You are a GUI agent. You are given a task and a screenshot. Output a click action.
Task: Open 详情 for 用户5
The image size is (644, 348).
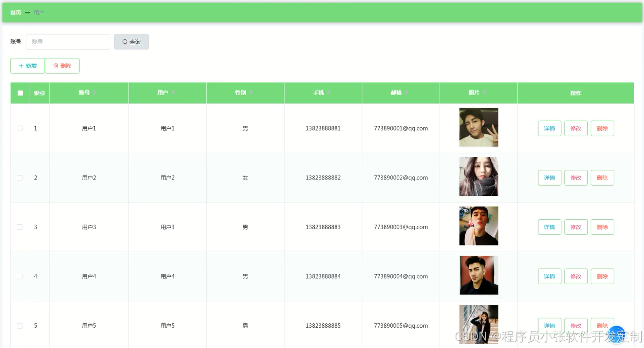pyautogui.click(x=549, y=325)
